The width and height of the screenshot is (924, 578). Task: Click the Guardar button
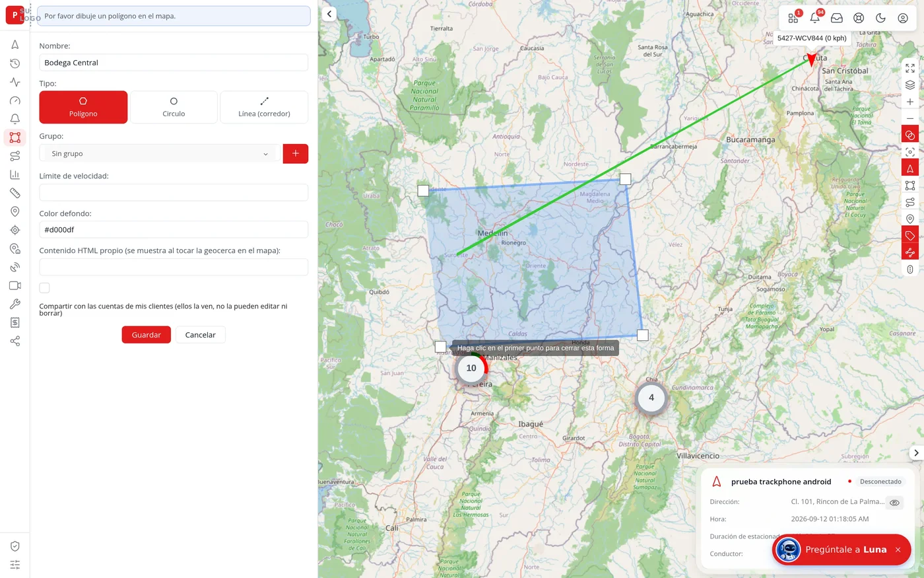point(147,335)
